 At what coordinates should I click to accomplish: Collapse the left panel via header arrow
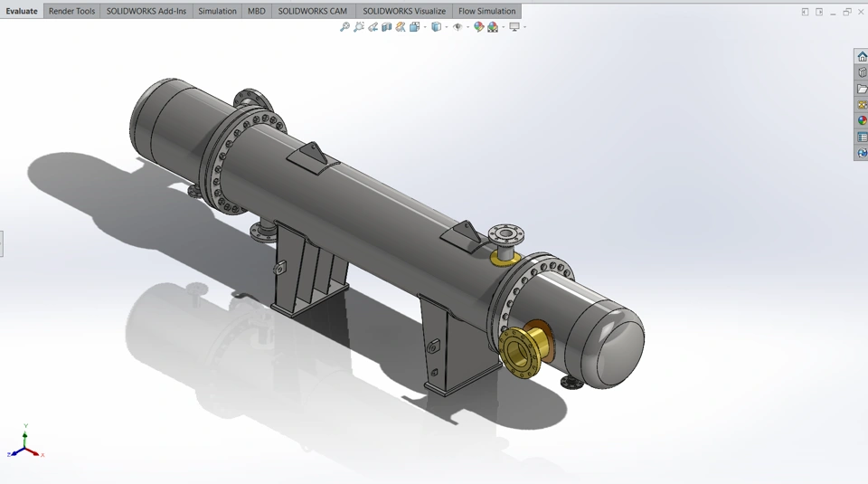point(805,12)
